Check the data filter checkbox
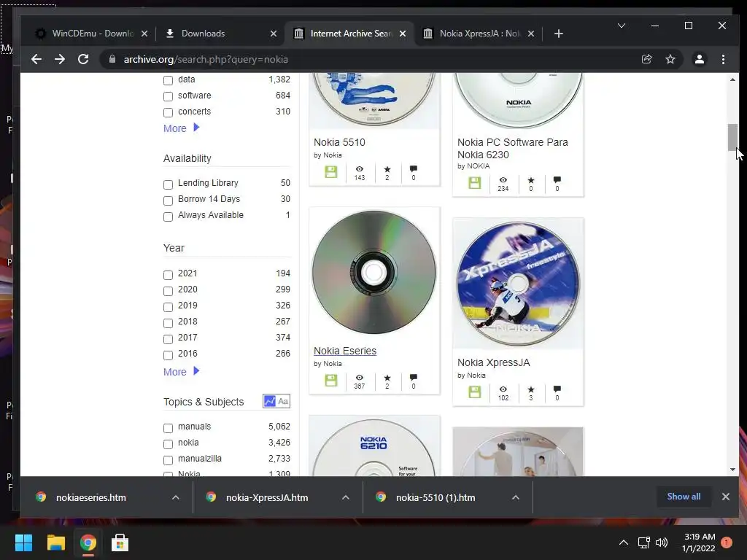 (x=168, y=80)
